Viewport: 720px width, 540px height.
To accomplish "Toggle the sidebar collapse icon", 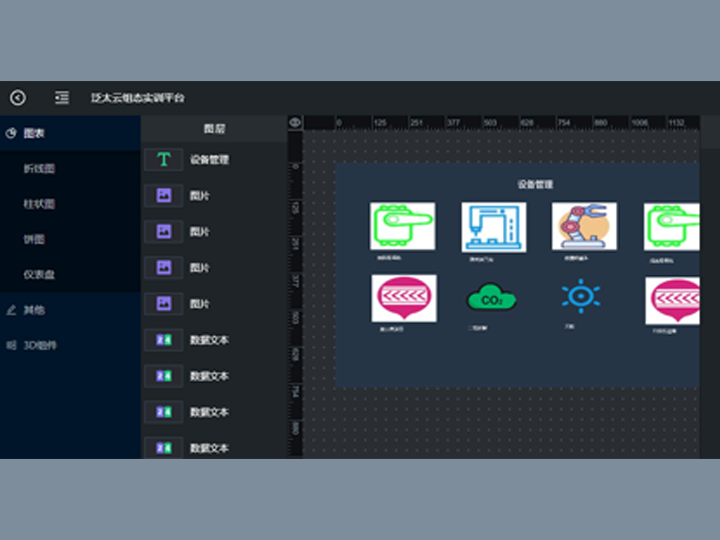I will click(x=62, y=98).
